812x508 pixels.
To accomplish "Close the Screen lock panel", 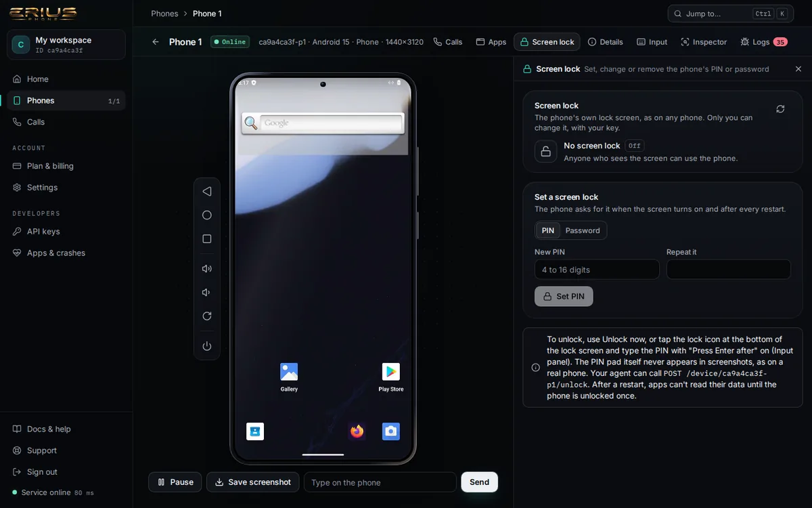I will [x=798, y=69].
